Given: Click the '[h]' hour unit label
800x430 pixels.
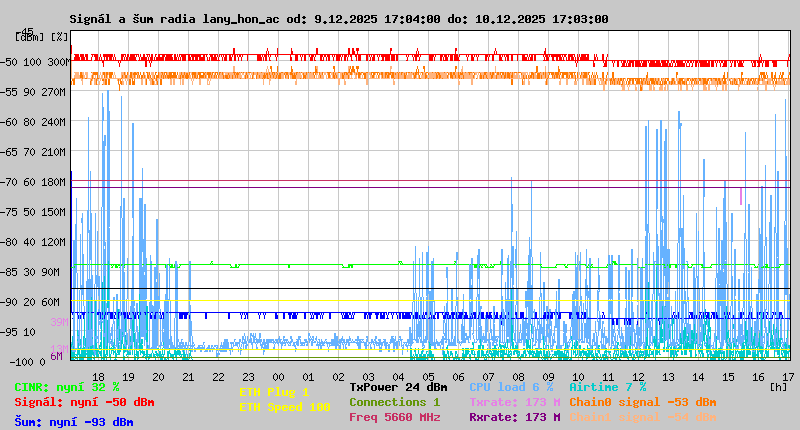Looking at the screenshot, I should pyautogui.click(x=779, y=387).
